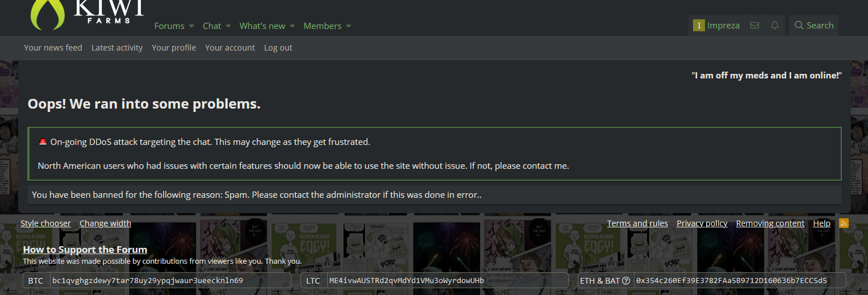Expand the What's new dropdown arrow

click(x=293, y=26)
